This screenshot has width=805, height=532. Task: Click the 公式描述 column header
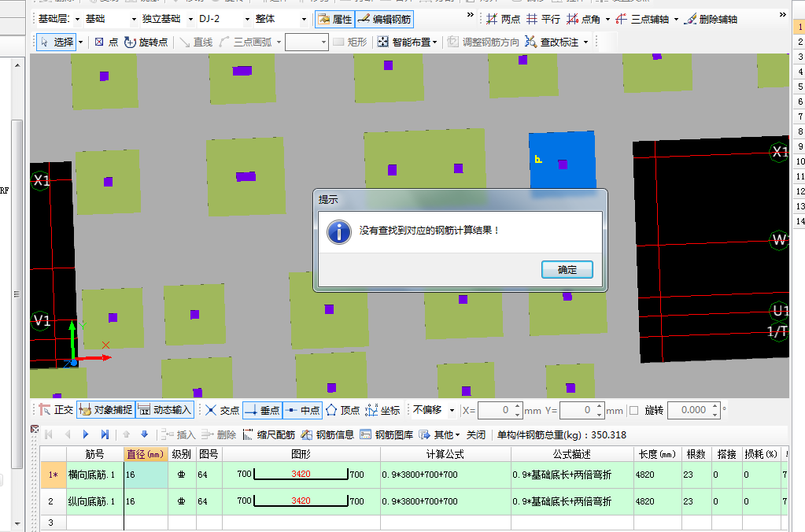coord(572,454)
